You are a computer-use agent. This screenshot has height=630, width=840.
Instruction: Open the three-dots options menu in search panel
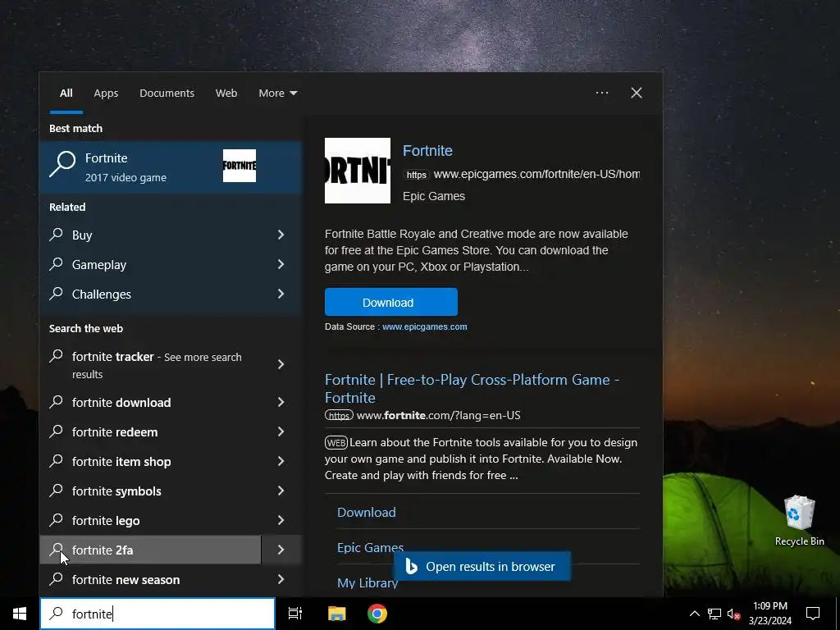[602, 93]
